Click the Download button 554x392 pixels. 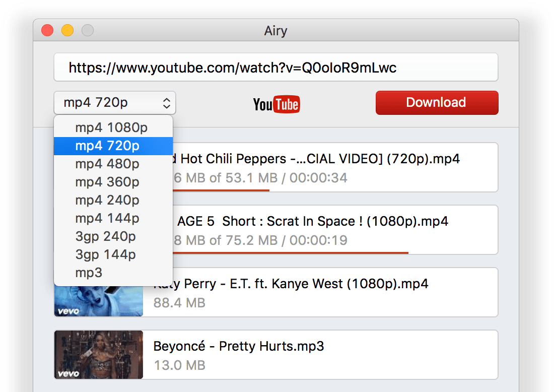pos(437,103)
